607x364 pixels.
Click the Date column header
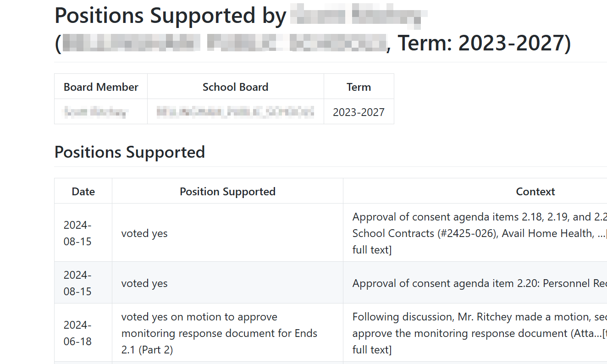[x=83, y=191]
